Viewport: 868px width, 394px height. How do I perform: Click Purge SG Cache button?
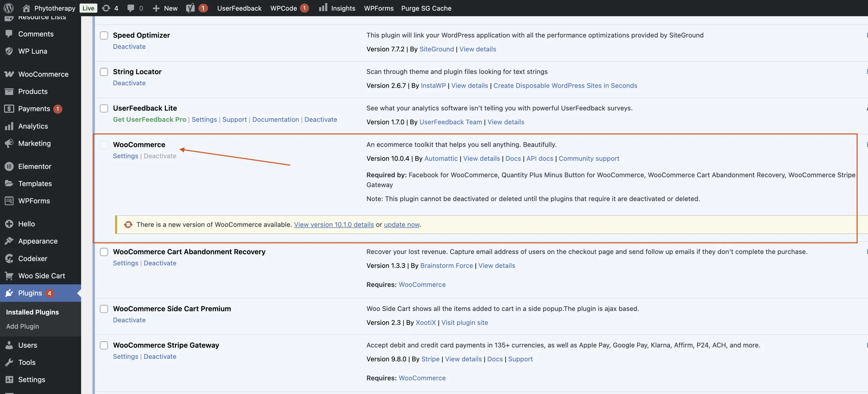pyautogui.click(x=426, y=8)
